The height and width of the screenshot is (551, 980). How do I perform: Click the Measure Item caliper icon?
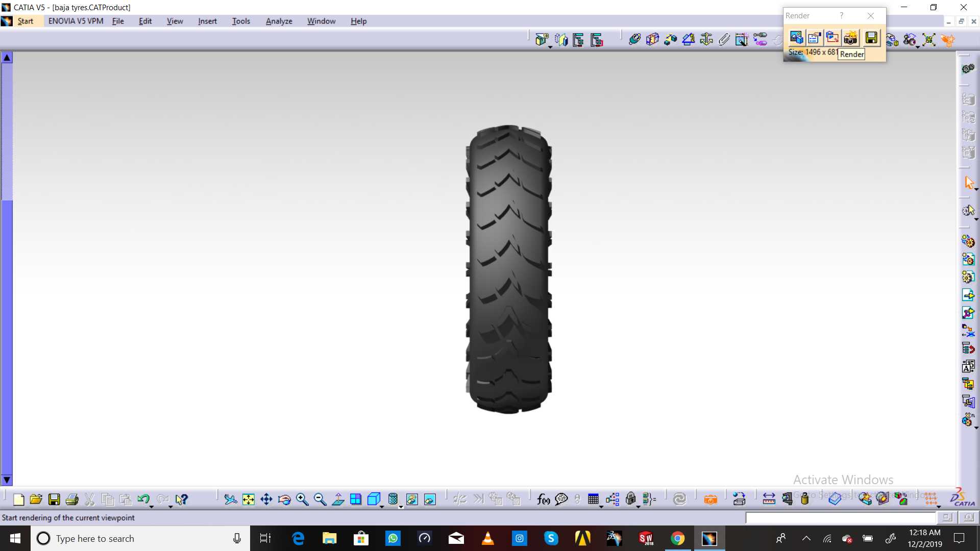coord(788,499)
